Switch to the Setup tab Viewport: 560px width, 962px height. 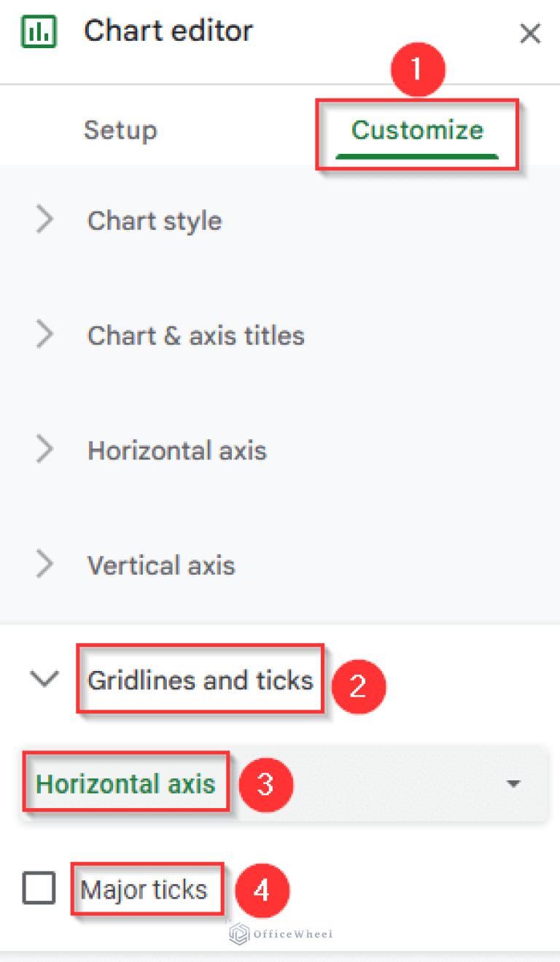point(120,130)
